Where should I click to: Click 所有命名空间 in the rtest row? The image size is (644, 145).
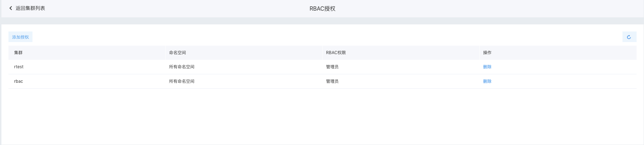[182, 67]
